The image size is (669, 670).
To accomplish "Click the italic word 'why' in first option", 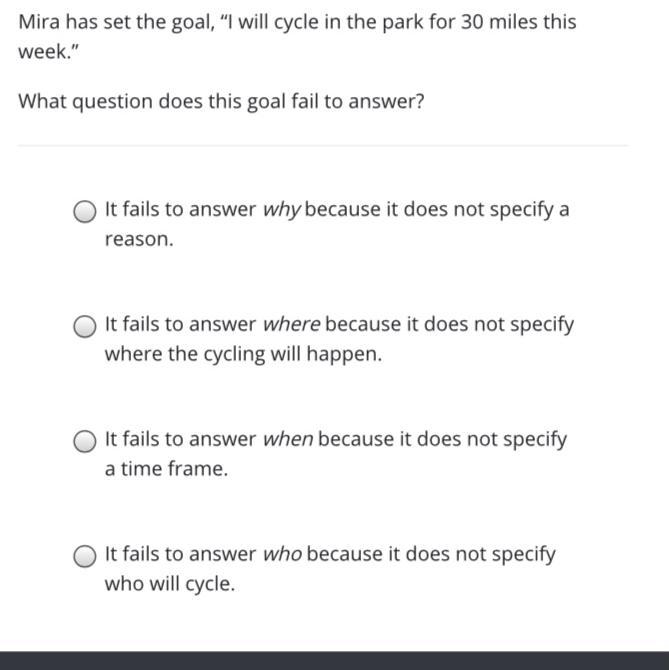I will (281, 210).
